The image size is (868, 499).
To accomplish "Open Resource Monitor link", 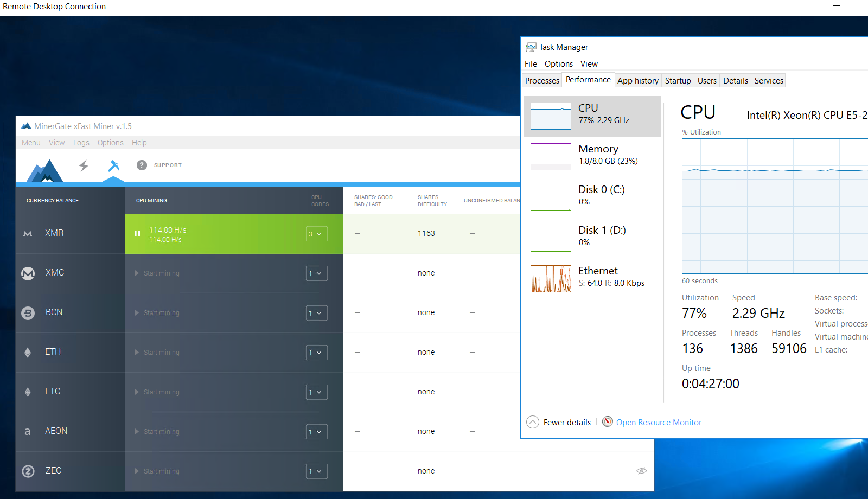I will coord(659,423).
